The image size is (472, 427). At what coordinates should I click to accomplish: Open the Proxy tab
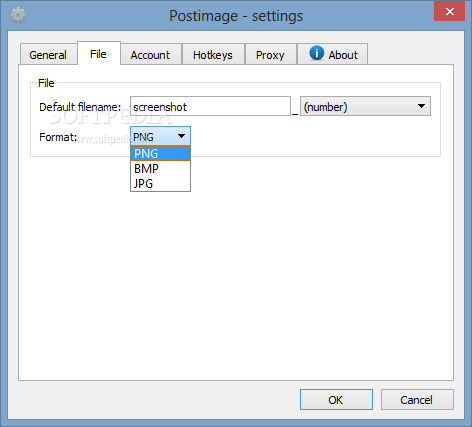[x=270, y=55]
